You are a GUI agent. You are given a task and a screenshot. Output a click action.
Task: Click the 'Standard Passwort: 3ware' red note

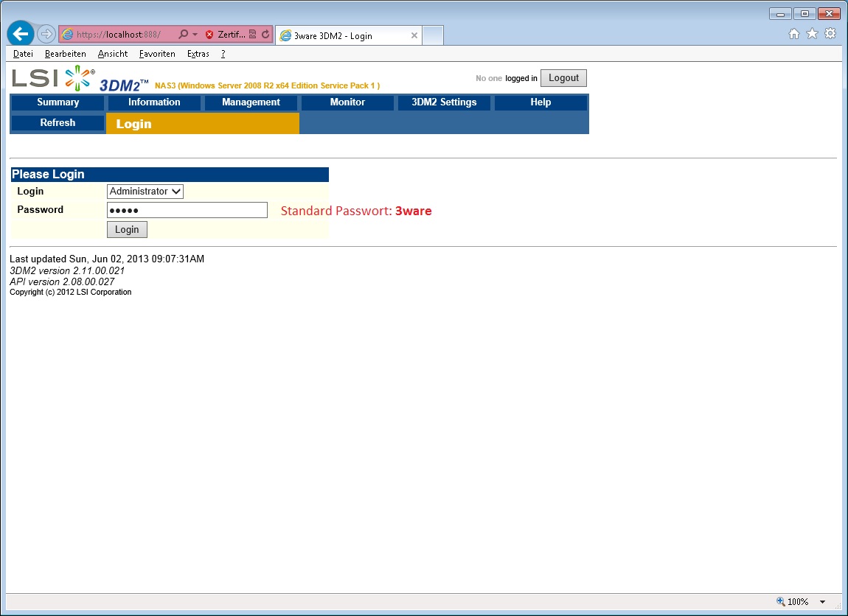(x=356, y=211)
